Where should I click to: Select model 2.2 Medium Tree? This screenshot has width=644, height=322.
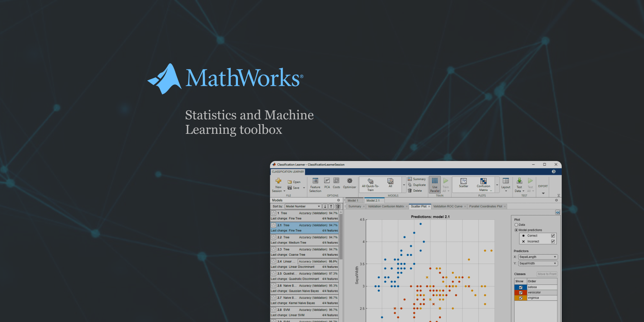[x=304, y=240]
